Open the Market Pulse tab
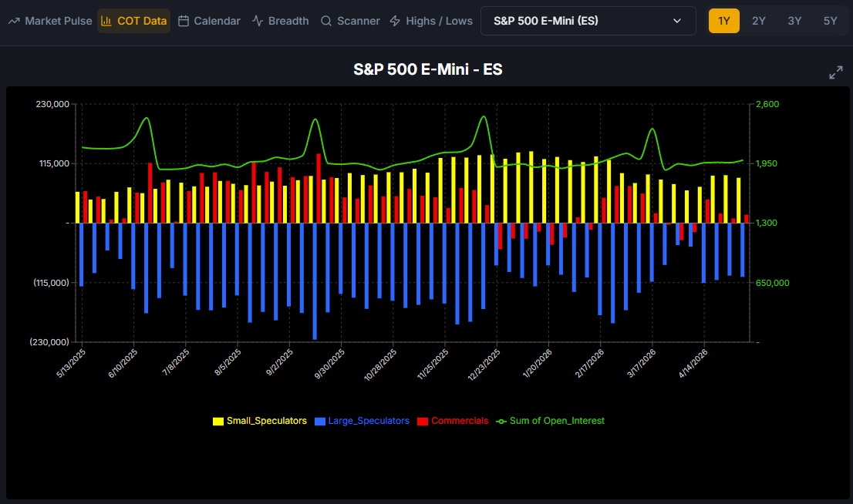 50,21
